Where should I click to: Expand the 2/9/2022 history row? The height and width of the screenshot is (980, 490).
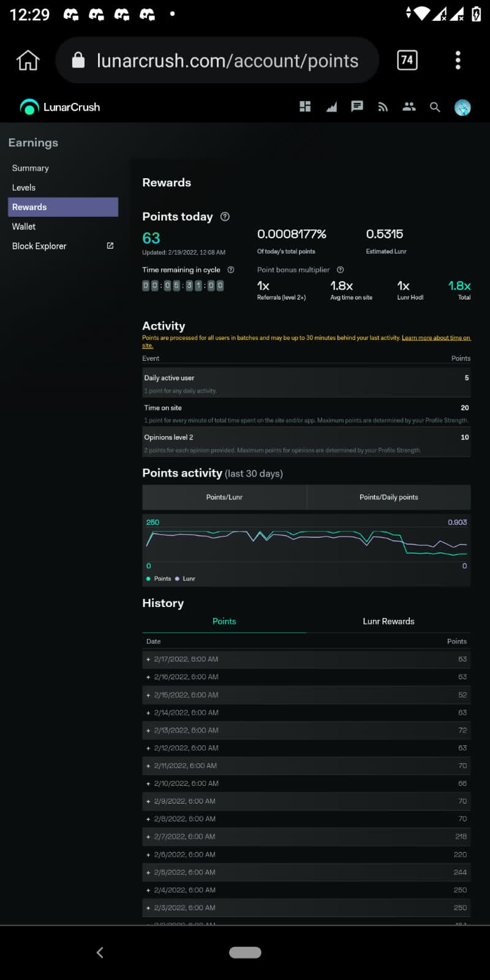click(306, 801)
